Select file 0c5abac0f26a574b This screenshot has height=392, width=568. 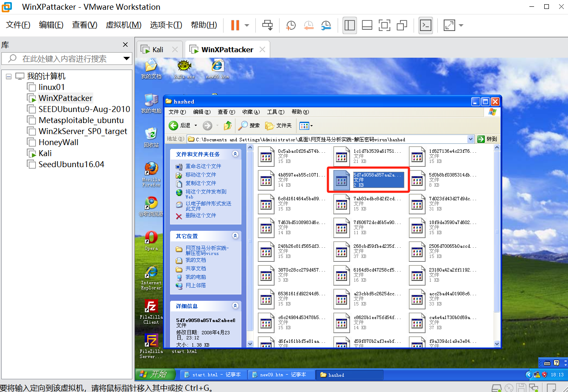coord(292,156)
